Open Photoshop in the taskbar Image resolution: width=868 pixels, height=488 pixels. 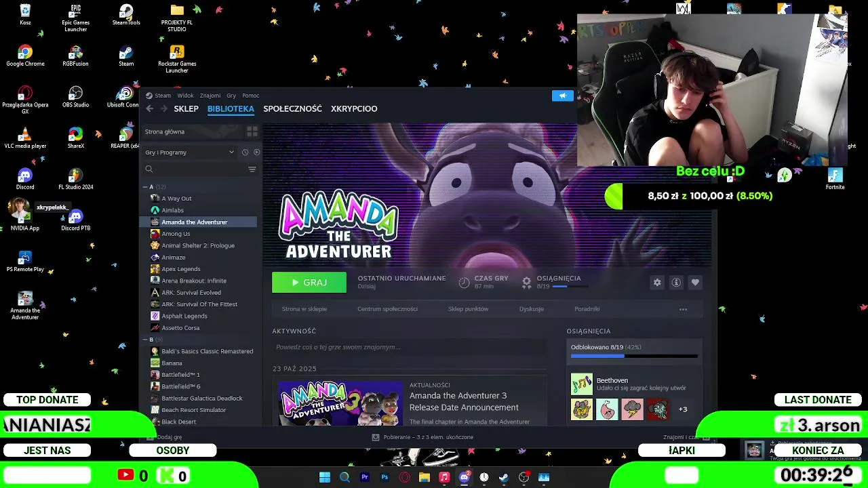coord(384,477)
